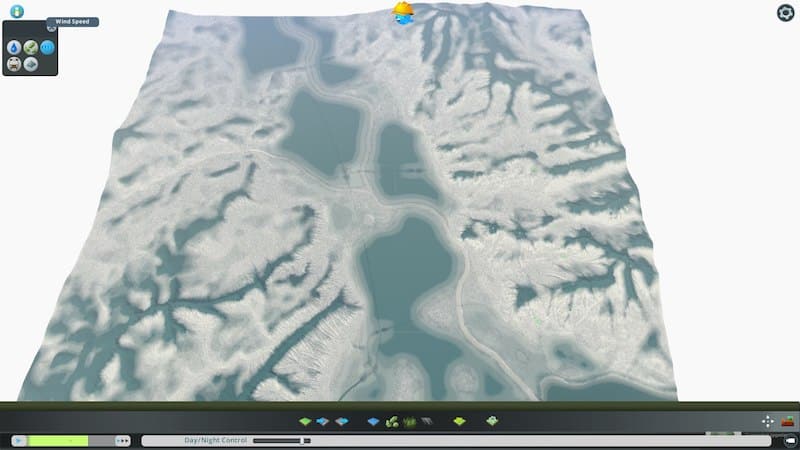Select the bottom-left transport info view icon

tap(14, 64)
